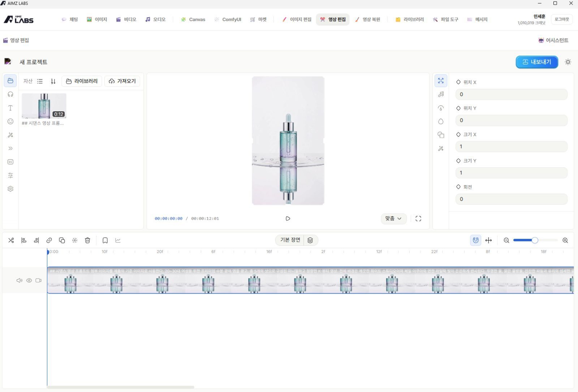The width and height of the screenshot is (578, 392).
Task: Click the 회전 rotation input field
Action: [511, 199]
